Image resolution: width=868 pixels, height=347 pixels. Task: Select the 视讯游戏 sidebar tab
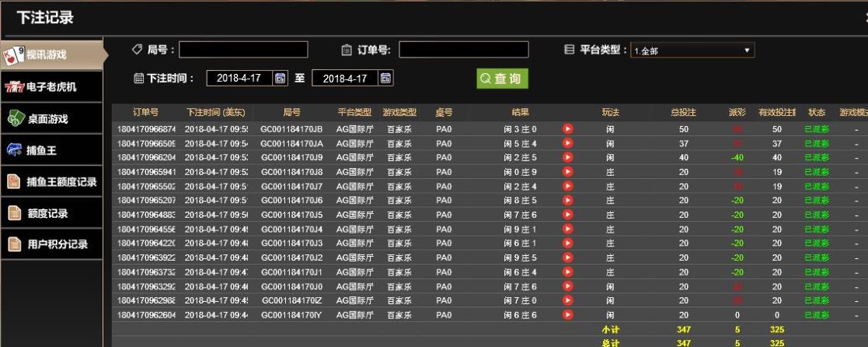click(51, 54)
